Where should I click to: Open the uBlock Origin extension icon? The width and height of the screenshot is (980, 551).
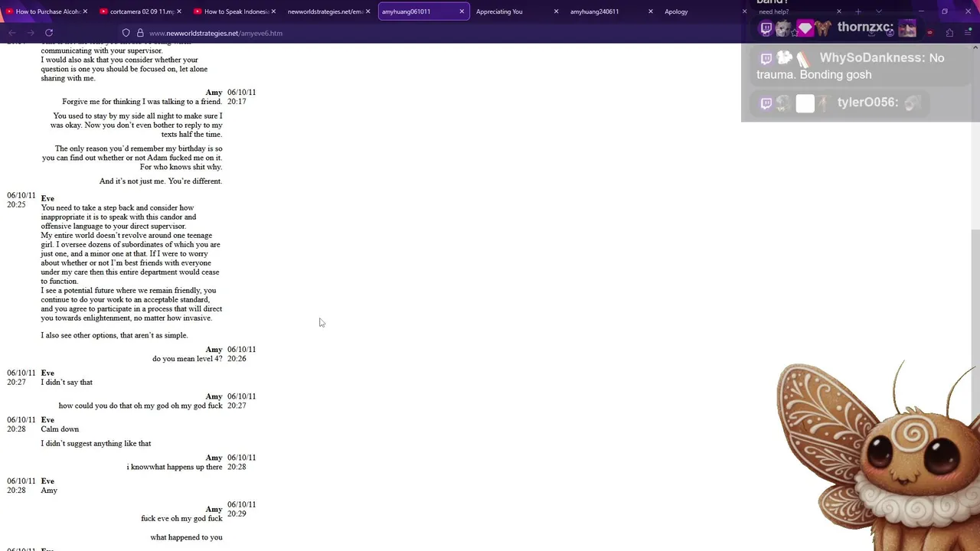(x=929, y=33)
